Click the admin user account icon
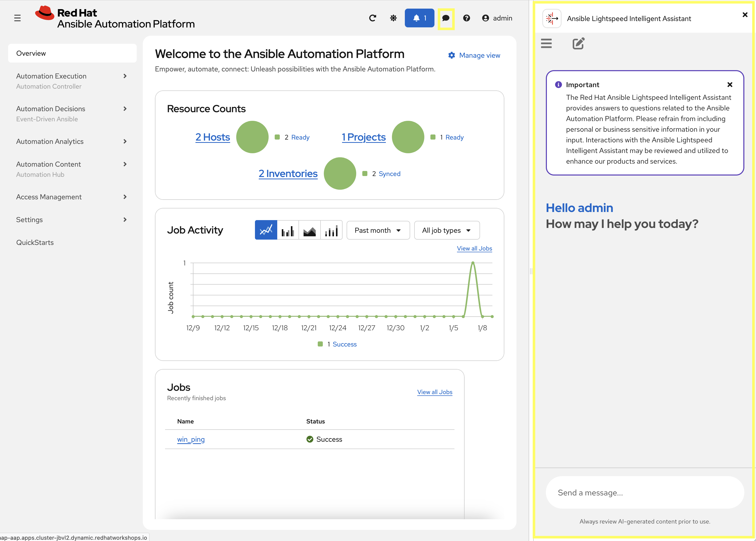The image size is (756, 541). tap(486, 18)
